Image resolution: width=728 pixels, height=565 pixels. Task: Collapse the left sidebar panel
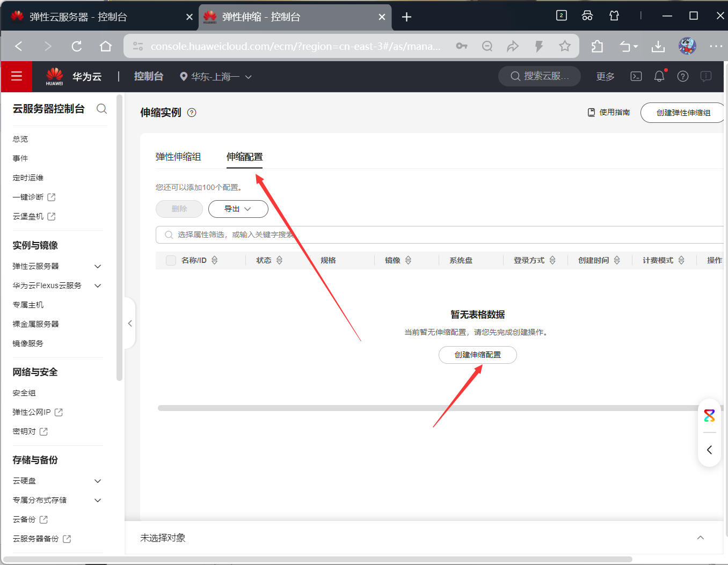(130, 323)
